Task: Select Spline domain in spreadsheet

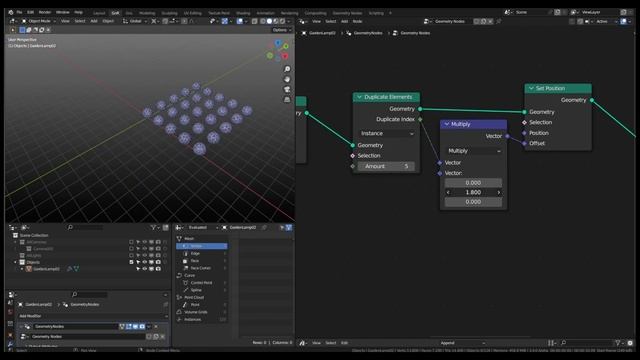Action: point(202,290)
